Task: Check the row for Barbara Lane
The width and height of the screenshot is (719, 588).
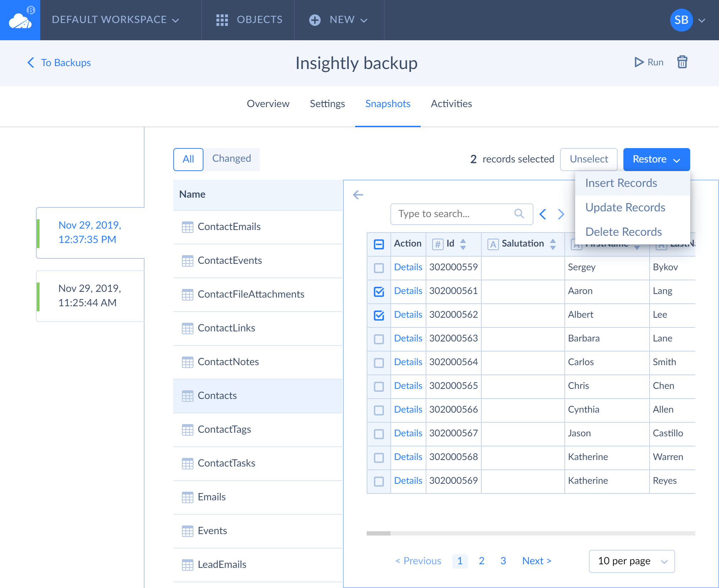Action: [x=379, y=339]
